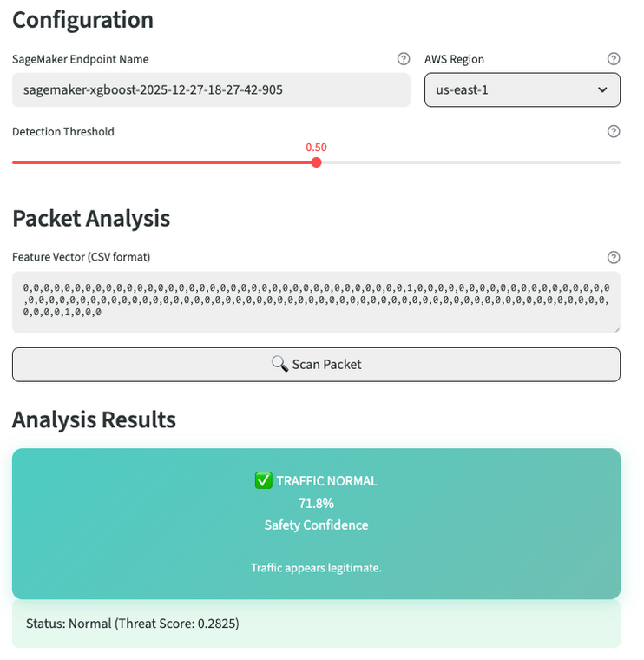This screenshot has width=644, height=660.
Task: Click the Configuration heading
Action: pyautogui.click(x=82, y=19)
